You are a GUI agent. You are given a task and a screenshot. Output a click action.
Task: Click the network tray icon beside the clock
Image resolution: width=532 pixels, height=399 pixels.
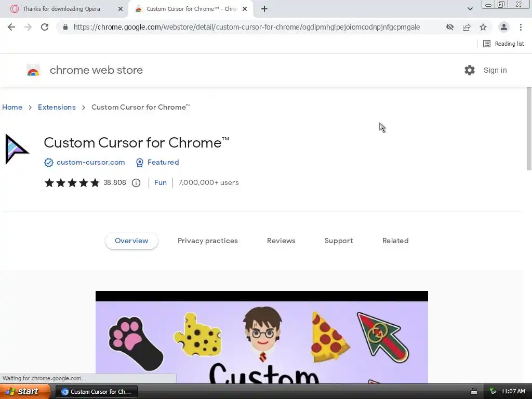[x=493, y=392]
